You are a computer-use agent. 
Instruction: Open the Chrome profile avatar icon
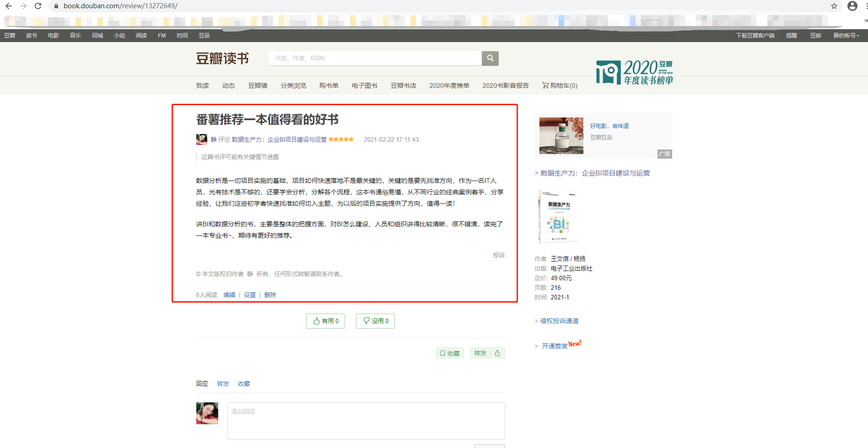click(x=852, y=6)
